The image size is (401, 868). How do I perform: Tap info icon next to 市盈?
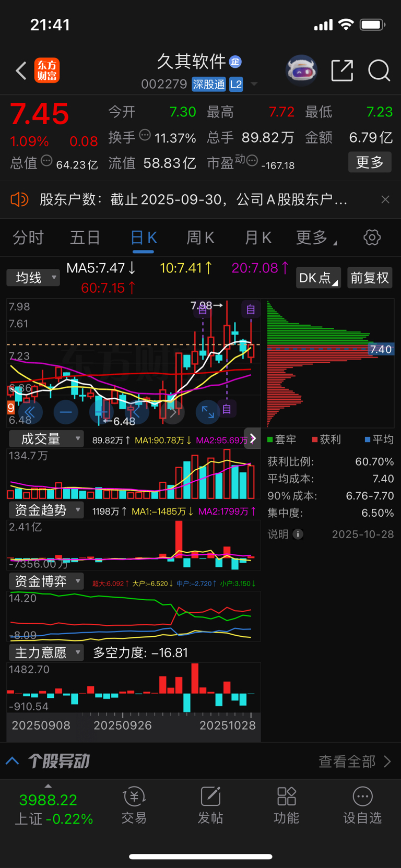click(x=252, y=161)
